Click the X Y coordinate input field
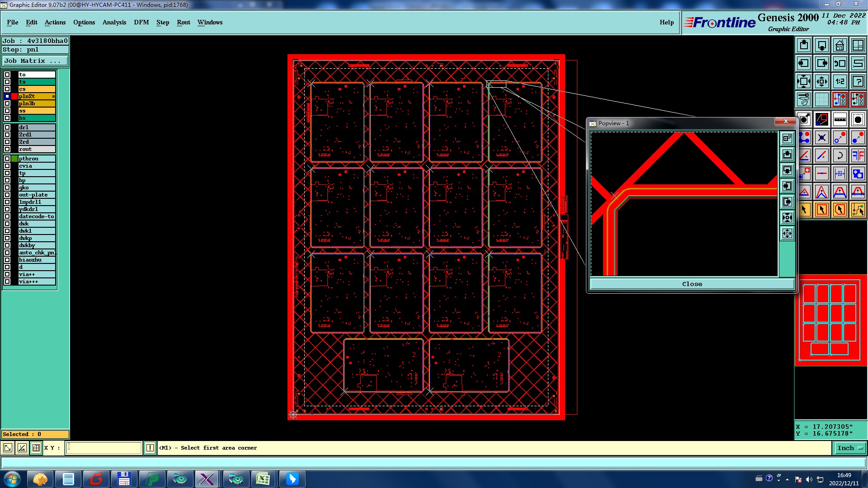The width and height of the screenshot is (868, 488). 104,448
